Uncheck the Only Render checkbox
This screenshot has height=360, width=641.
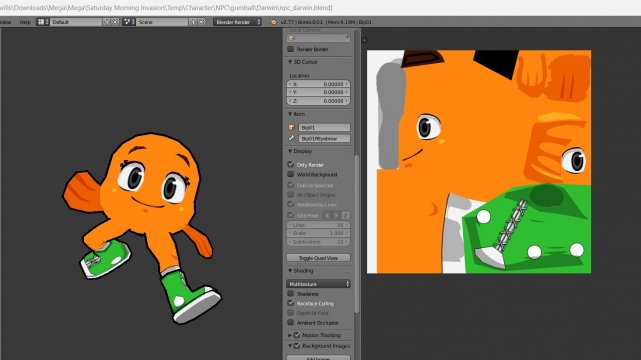(291, 164)
